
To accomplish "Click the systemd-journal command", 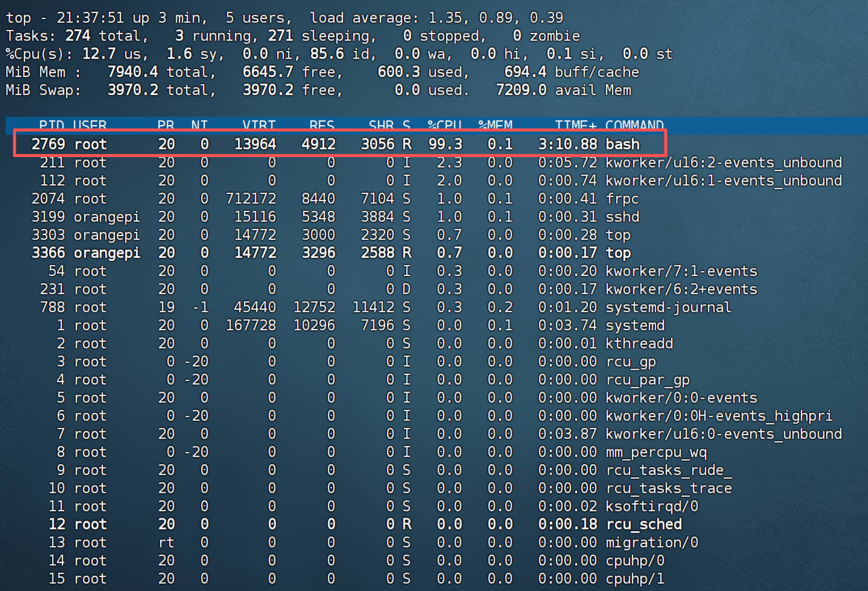I will tap(668, 307).
